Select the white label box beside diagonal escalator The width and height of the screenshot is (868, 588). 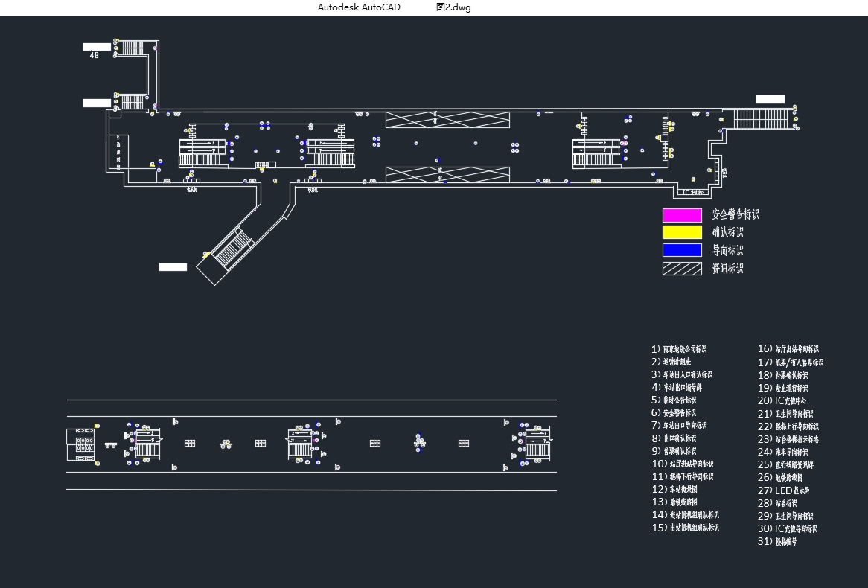173,267
